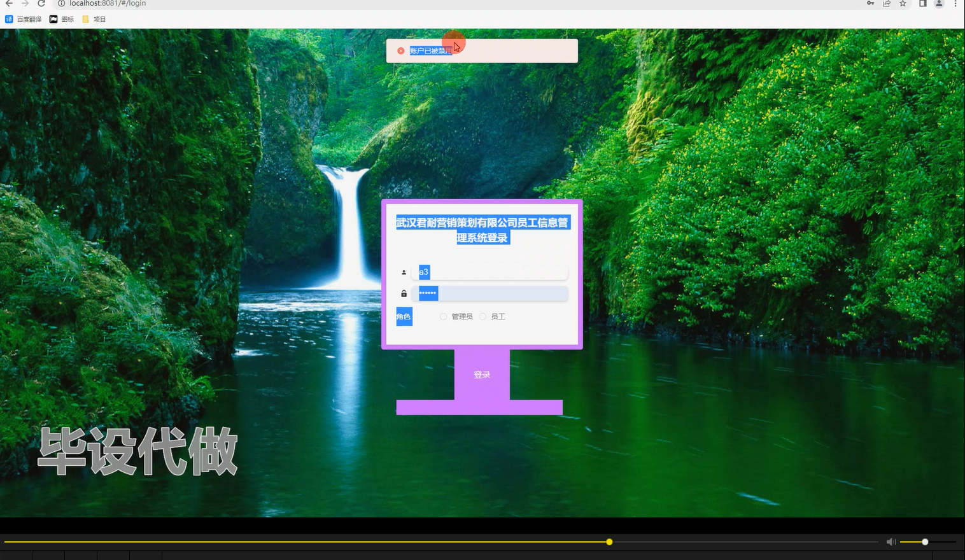Click the saved passwords key icon

[x=870, y=3]
